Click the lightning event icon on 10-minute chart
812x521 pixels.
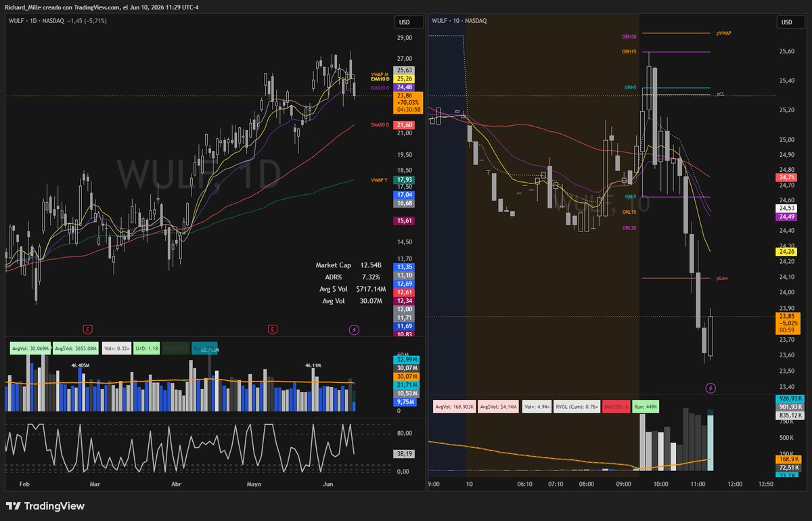click(710, 388)
